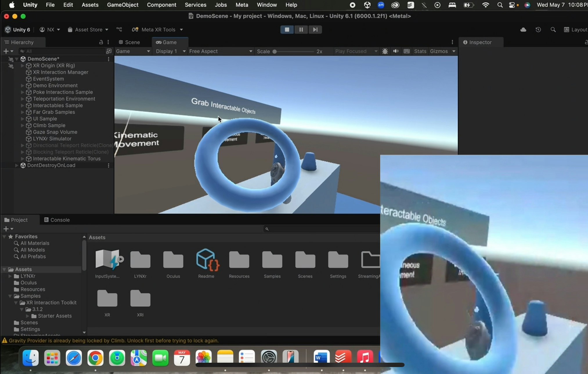Expand DontDestroyOnLoad scene
The image size is (588, 374).
pos(17,165)
